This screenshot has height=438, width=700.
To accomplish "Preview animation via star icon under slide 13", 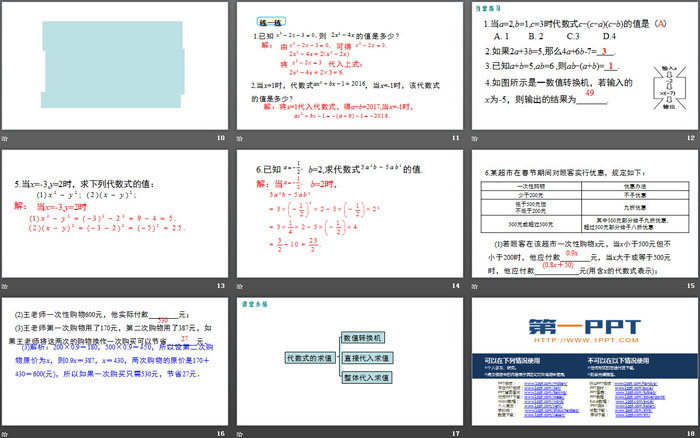I will pyautogui.click(x=5, y=285).
